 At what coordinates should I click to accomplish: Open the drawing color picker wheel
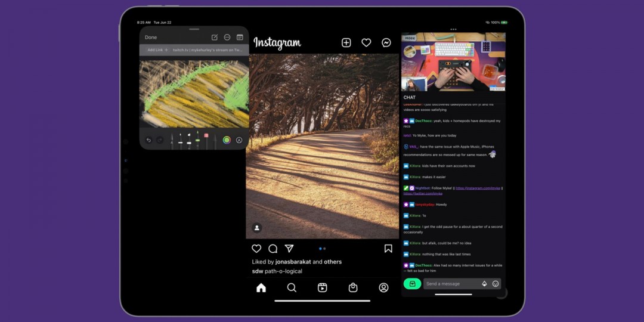click(227, 140)
